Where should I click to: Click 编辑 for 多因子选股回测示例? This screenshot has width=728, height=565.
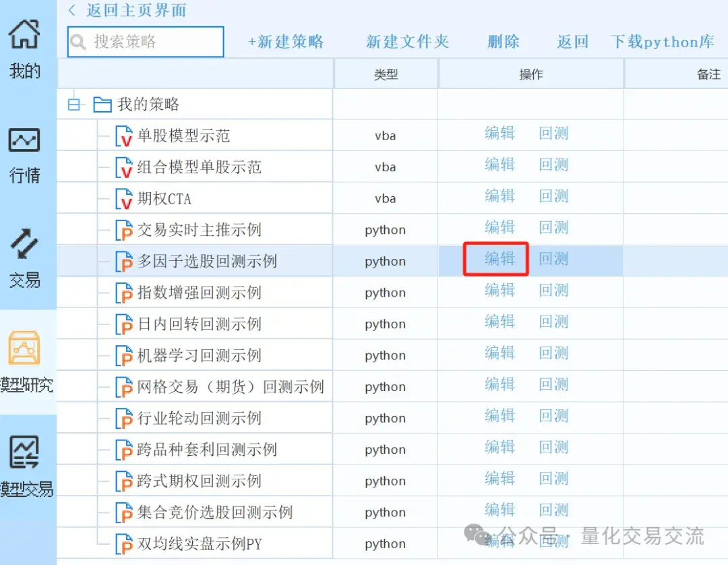[499, 259]
